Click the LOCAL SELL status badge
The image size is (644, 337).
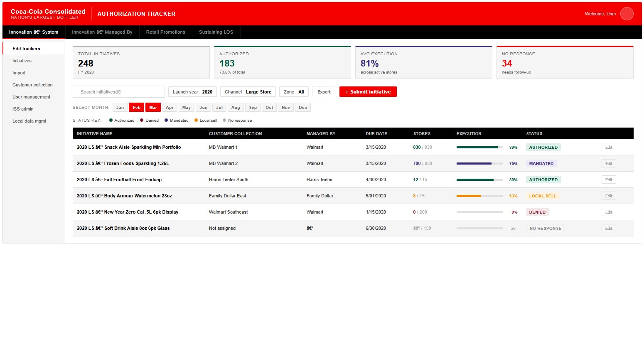click(x=543, y=196)
